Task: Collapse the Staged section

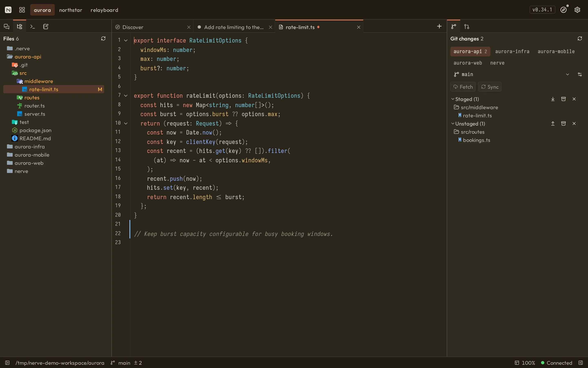Action: 453,99
